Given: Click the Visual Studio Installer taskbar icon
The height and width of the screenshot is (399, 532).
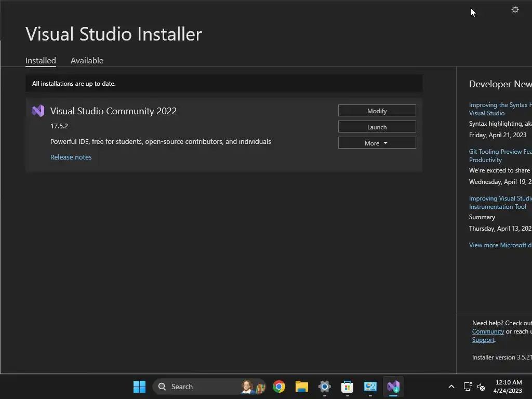Looking at the screenshot, I should coord(393,387).
